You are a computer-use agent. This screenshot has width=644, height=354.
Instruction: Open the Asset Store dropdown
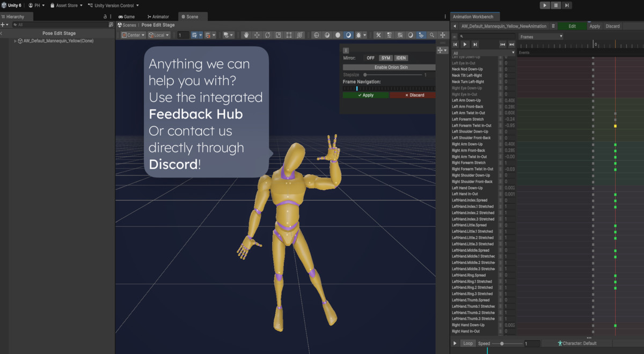(x=66, y=5)
